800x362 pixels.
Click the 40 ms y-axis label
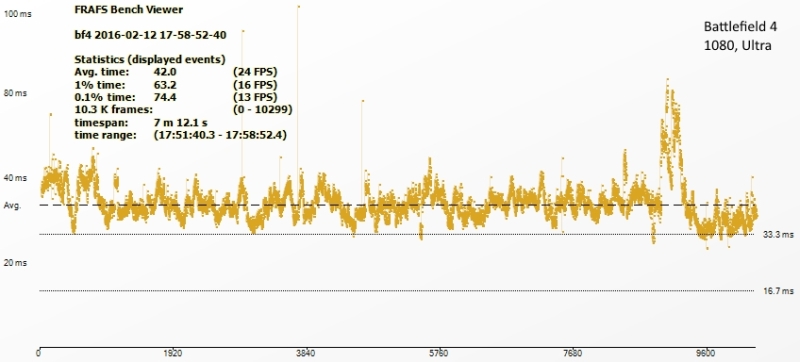pyautogui.click(x=15, y=178)
